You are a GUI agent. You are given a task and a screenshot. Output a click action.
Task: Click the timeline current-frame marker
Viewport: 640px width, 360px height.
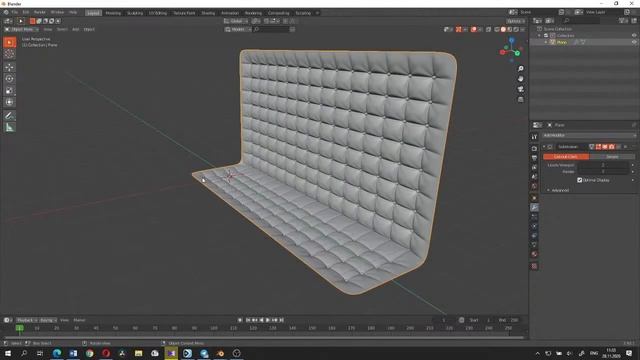coord(19,328)
